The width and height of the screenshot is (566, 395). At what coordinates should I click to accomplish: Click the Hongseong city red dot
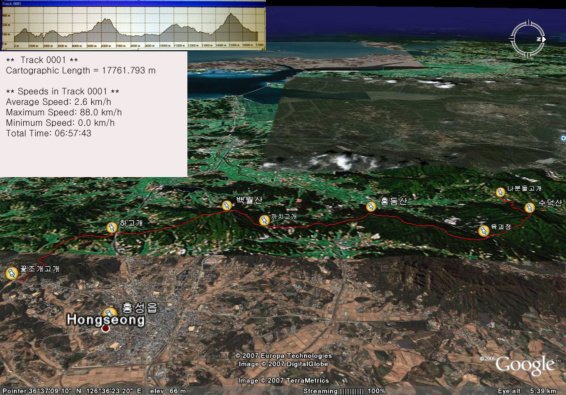click(105, 329)
